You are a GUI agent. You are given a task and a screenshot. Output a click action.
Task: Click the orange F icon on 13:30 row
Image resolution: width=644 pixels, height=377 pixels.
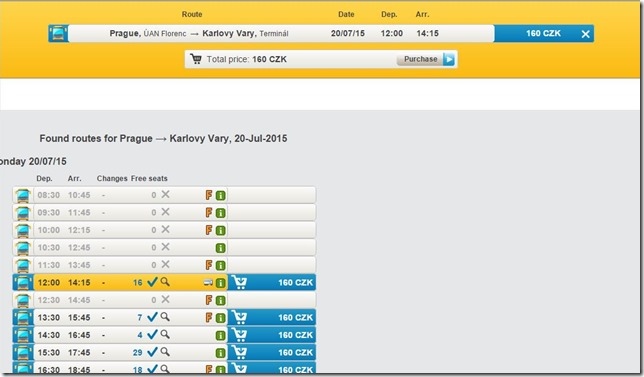click(x=209, y=317)
